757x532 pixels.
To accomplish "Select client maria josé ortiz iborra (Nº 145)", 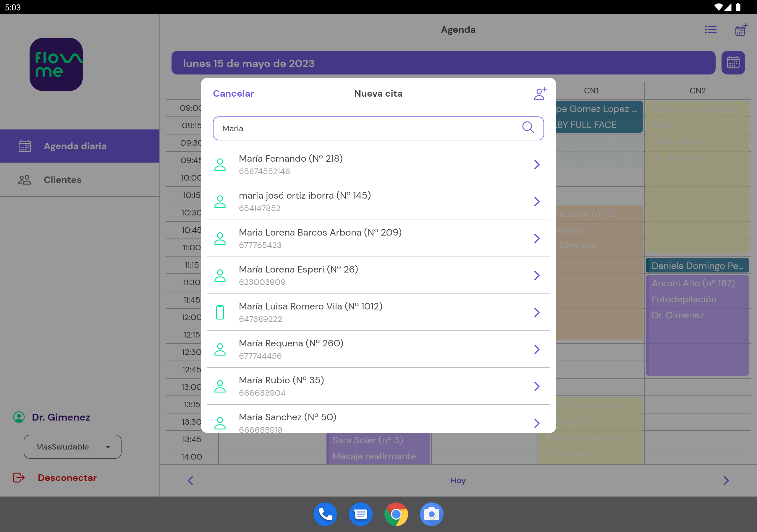I will [378, 201].
